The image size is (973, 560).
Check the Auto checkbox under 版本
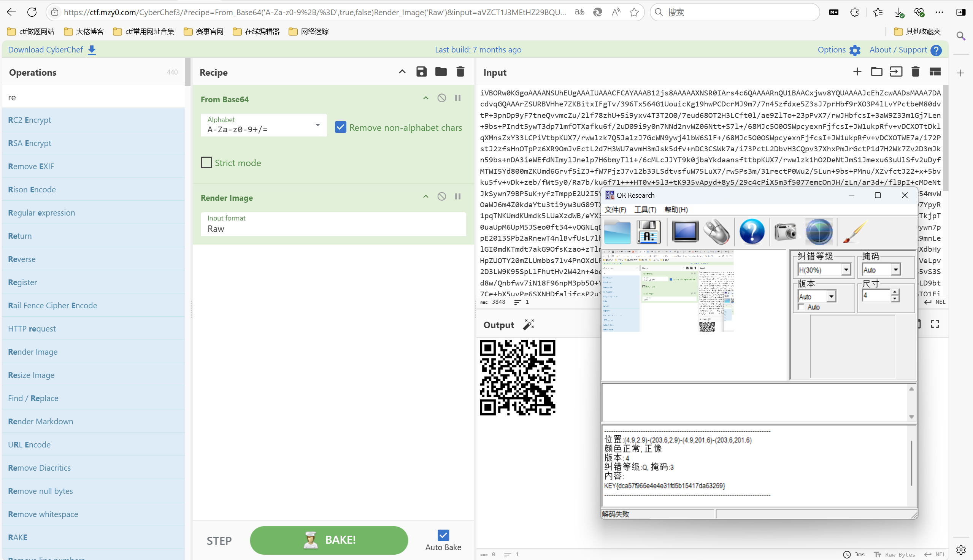click(802, 307)
